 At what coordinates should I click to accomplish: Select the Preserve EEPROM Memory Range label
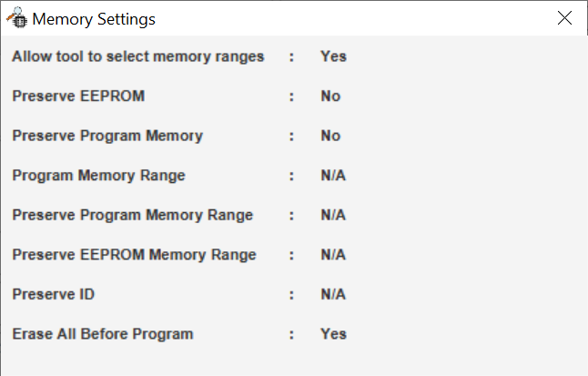tap(134, 255)
